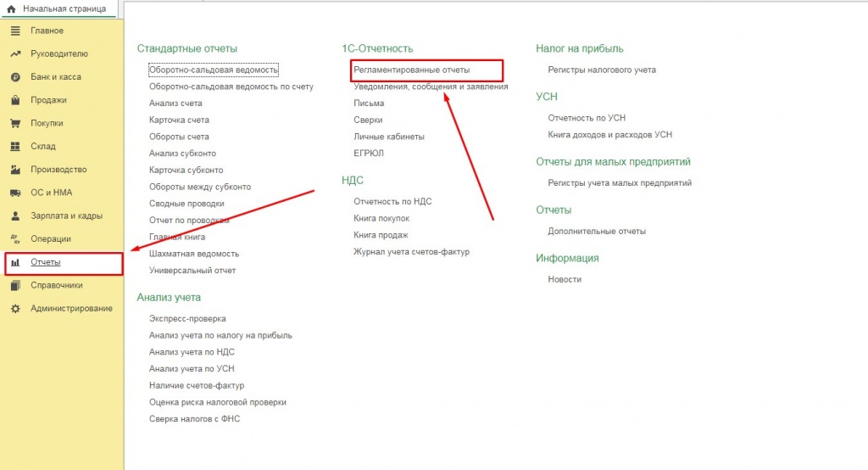Viewport: 868px width, 470px height.
Task: Open Регламентированные отчеты
Action: (x=412, y=70)
